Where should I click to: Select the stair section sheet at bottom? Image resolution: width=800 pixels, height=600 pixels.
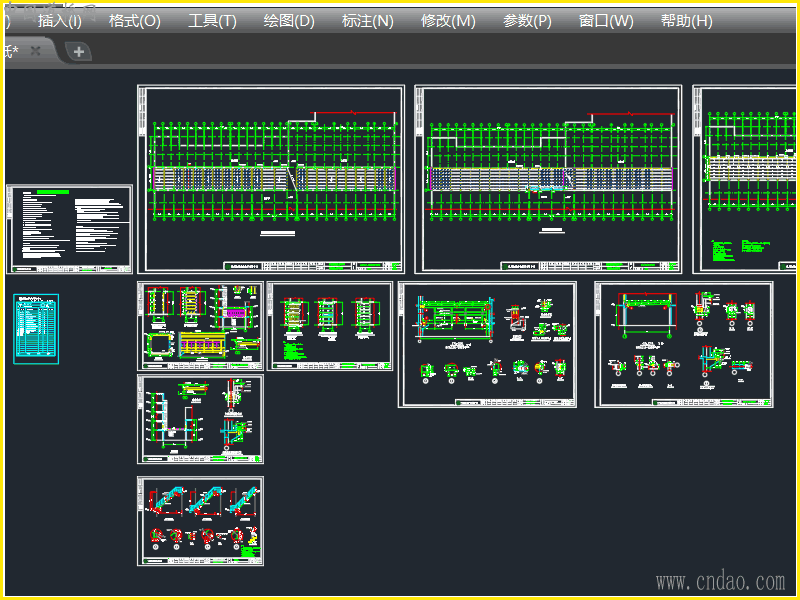pos(200,521)
